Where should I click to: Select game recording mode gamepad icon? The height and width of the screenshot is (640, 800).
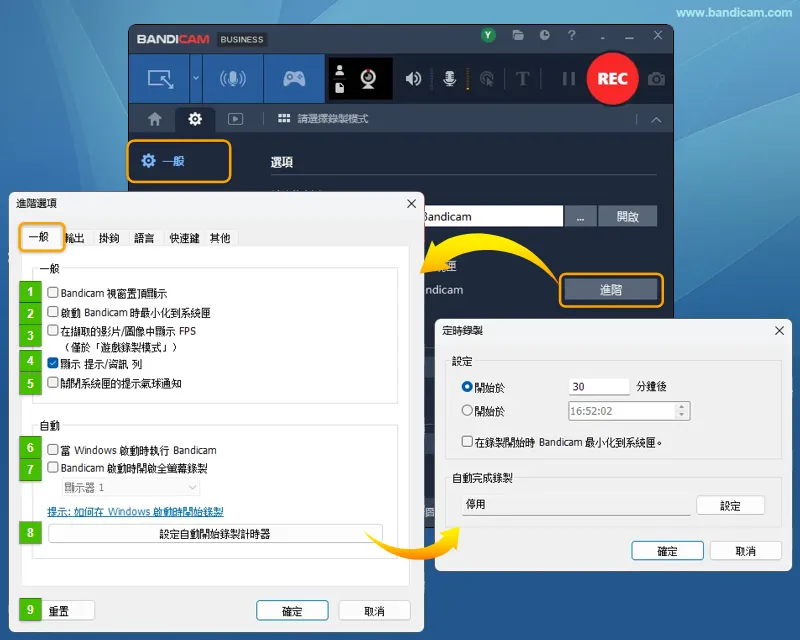point(294,79)
